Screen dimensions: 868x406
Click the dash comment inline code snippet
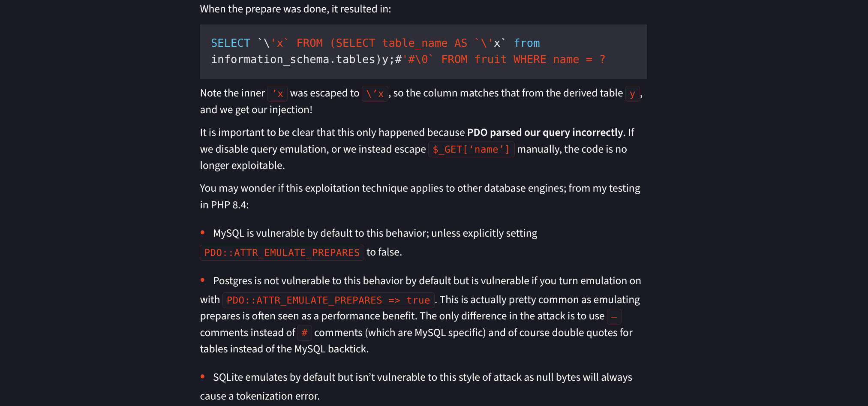pos(614,317)
